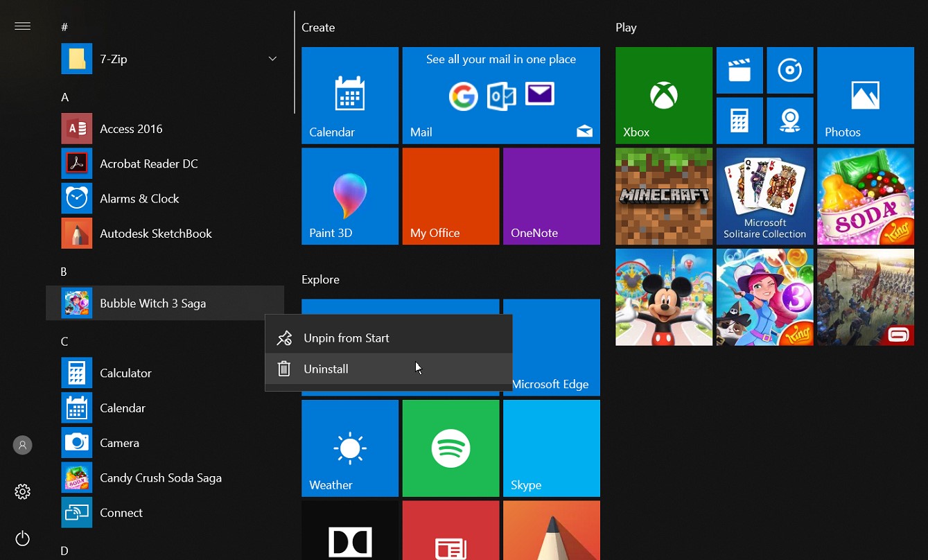Click the C letter header
928x560 pixels.
64,342
